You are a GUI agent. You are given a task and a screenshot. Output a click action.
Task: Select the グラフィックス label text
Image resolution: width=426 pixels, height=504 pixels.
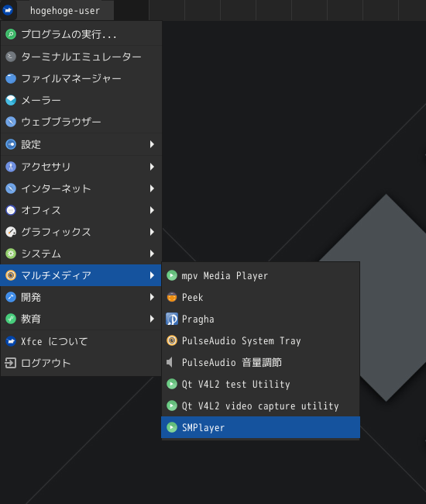[57, 232]
